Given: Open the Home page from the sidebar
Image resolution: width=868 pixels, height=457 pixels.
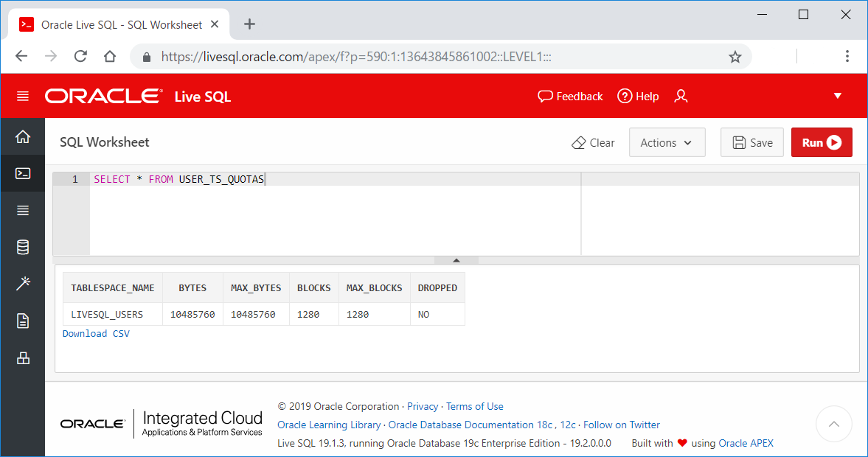Looking at the screenshot, I should click(x=22, y=136).
